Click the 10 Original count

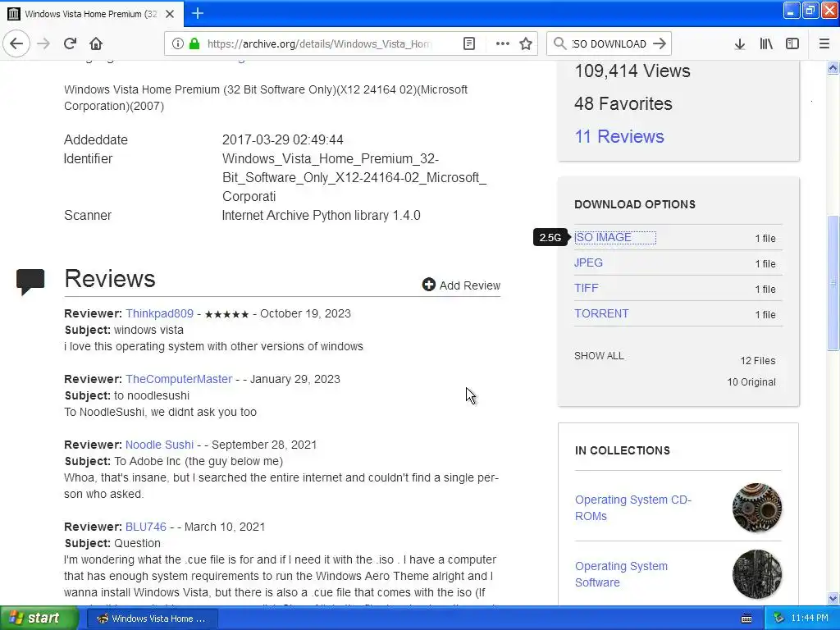pos(751,382)
